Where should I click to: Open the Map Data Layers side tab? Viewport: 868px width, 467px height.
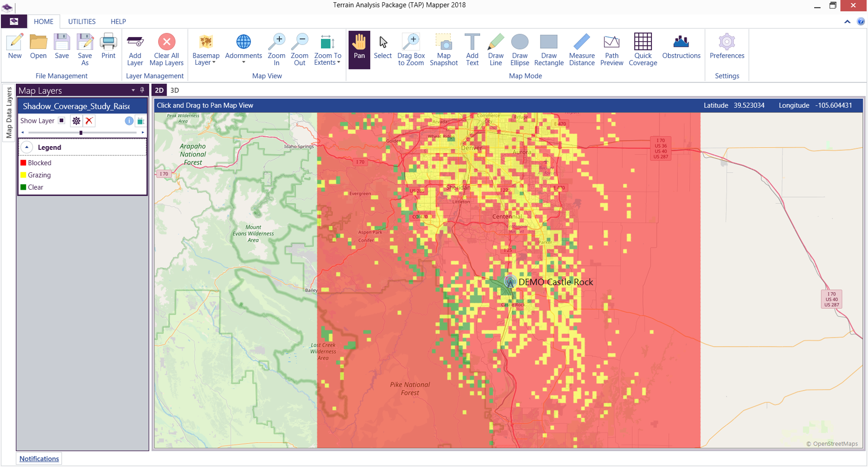tap(9, 113)
